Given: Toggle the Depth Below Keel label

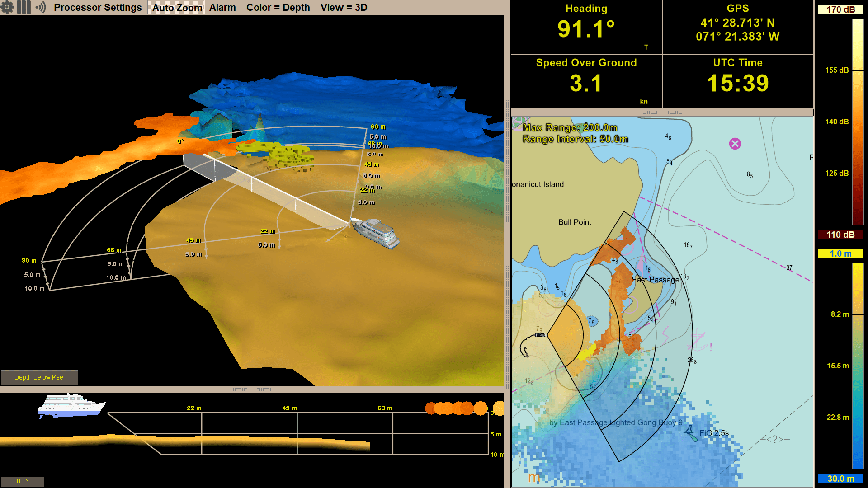Looking at the screenshot, I should pyautogui.click(x=40, y=377).
